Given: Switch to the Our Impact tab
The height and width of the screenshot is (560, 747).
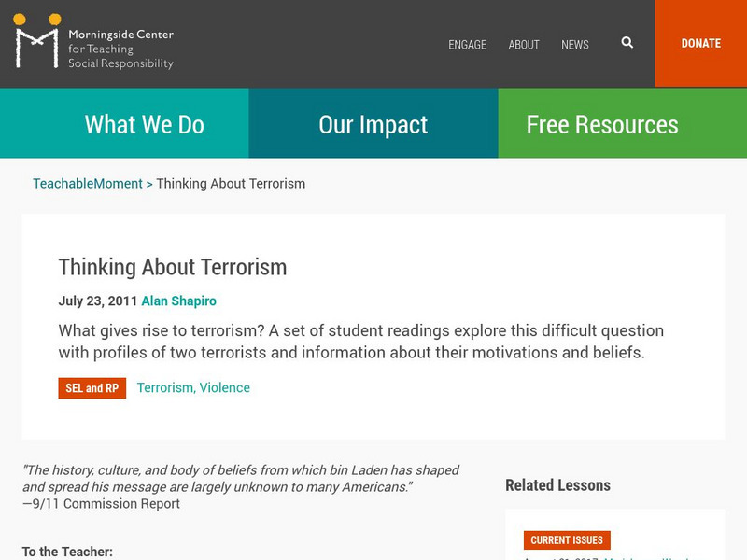Looking at the screenshot, I should (373, 124).
